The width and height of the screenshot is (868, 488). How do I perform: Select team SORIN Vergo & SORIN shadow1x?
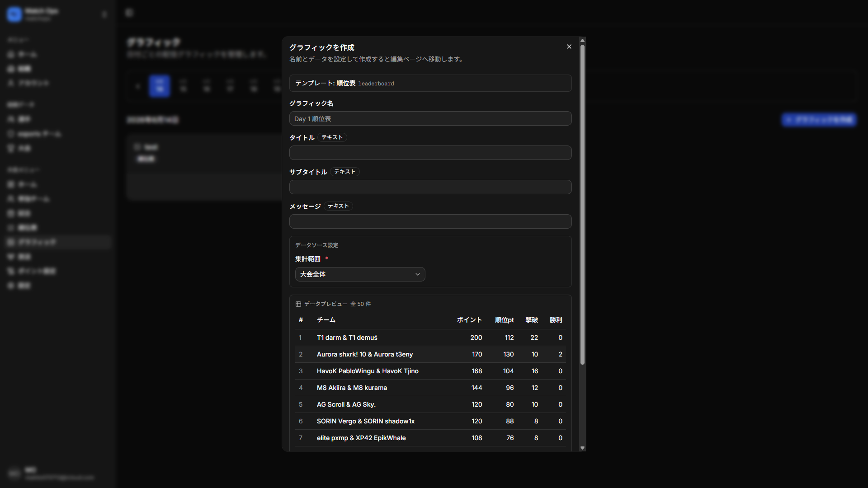(366, 421)
